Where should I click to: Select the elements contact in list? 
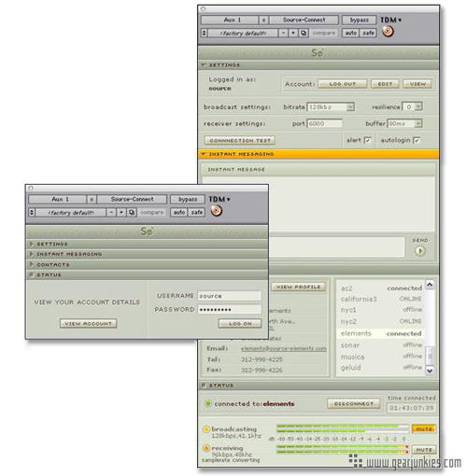click(381, 333)
